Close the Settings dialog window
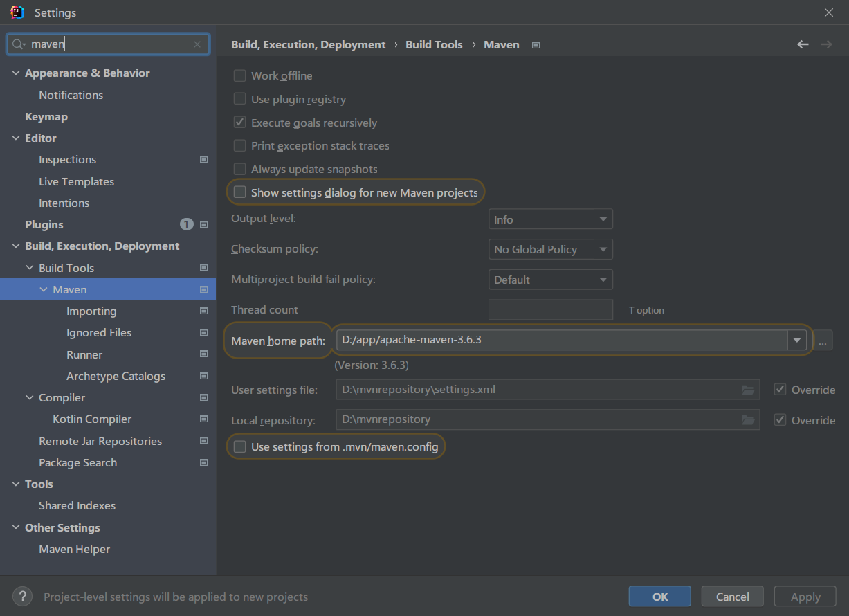Screen dimensions: 849x616 click(x=829, y=12)
